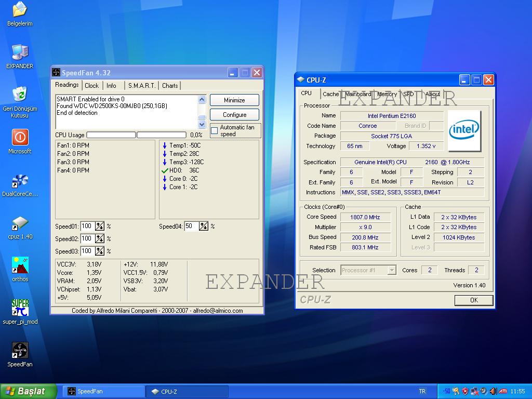This screenshot has width=532, height=399.
Task: Click the Speed01 value field
Action: point(87,227)
